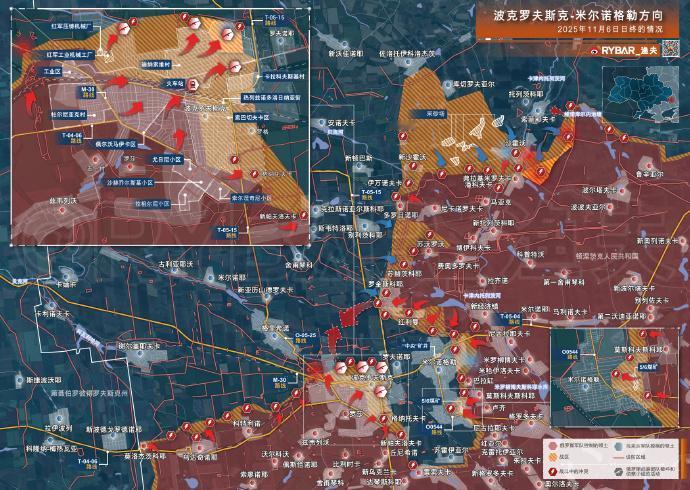Select the 新经济镇 settlement label

(x=484, y=306)
